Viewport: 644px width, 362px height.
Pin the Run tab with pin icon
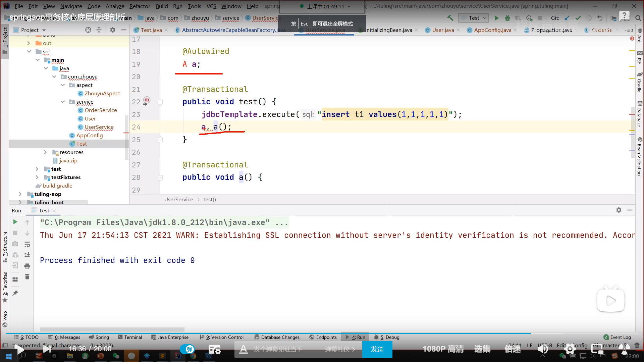(x=15, y=293)
